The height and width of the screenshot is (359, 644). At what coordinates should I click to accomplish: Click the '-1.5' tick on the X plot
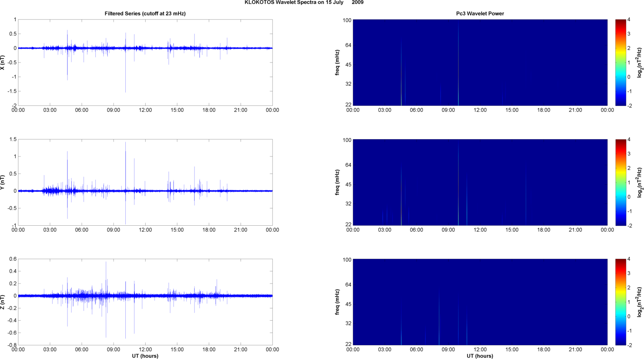11,91
